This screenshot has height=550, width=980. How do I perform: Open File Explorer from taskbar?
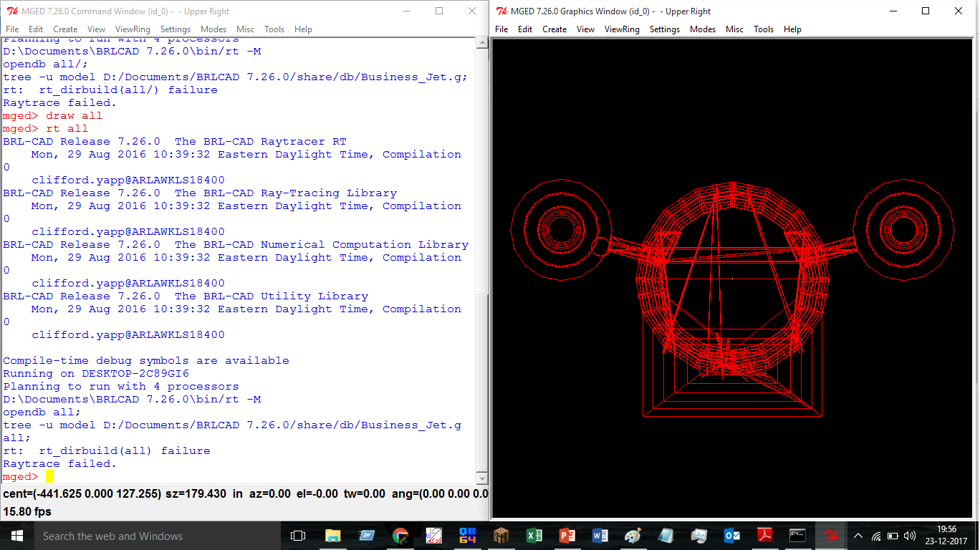333,536
